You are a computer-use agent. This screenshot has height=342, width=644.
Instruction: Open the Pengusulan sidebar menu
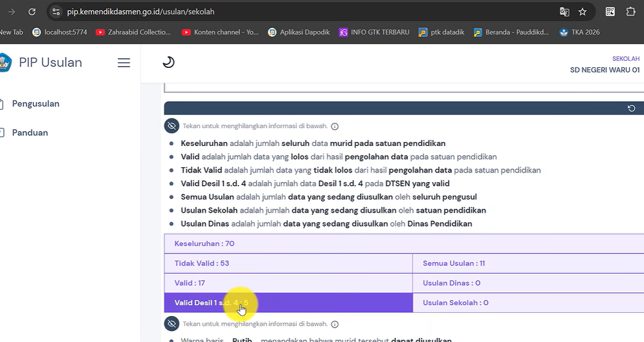point(36,104)
